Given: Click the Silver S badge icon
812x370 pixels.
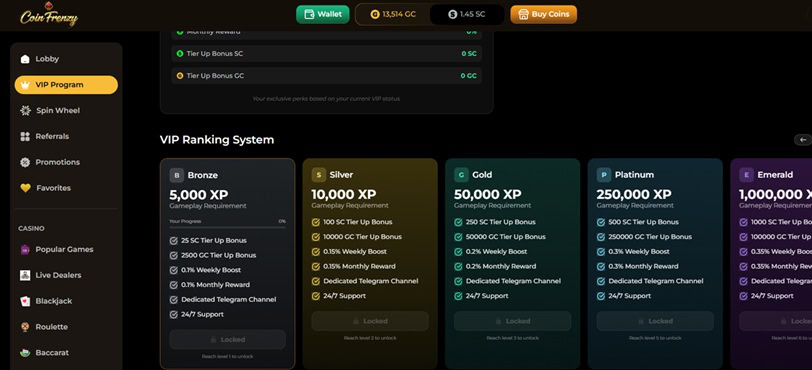Looking at the screenshot, I should (x=318, y=175).
